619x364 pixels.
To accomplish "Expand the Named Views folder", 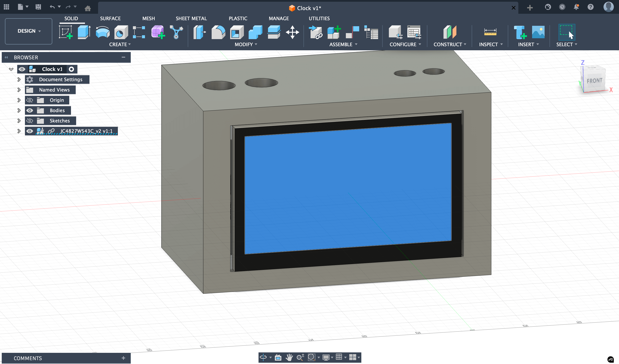I will (19, 90).
